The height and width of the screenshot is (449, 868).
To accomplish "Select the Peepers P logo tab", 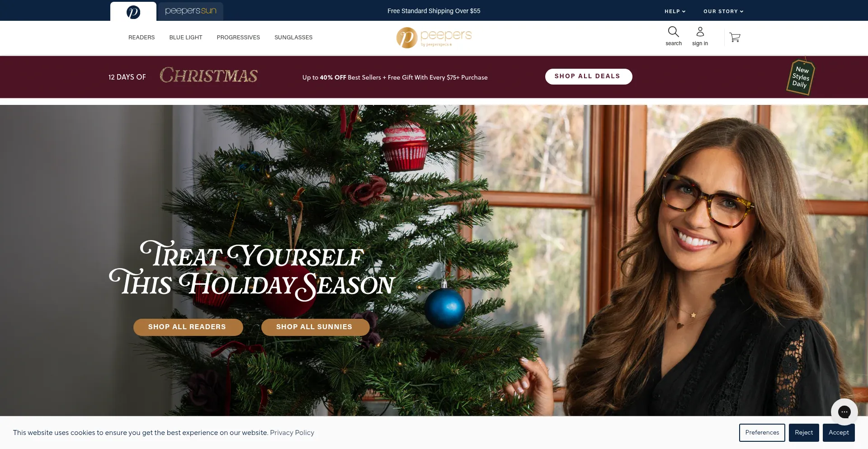I will point(133,12).
